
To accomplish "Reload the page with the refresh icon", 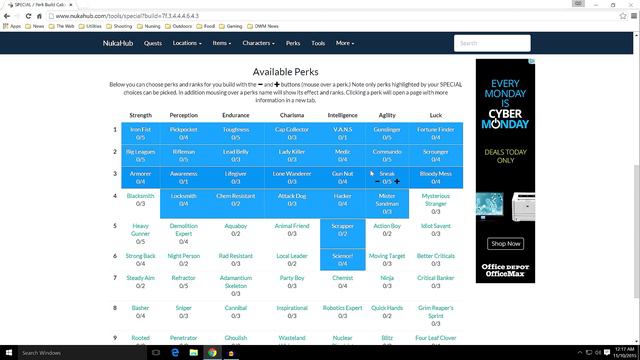I will coord(28,16).
